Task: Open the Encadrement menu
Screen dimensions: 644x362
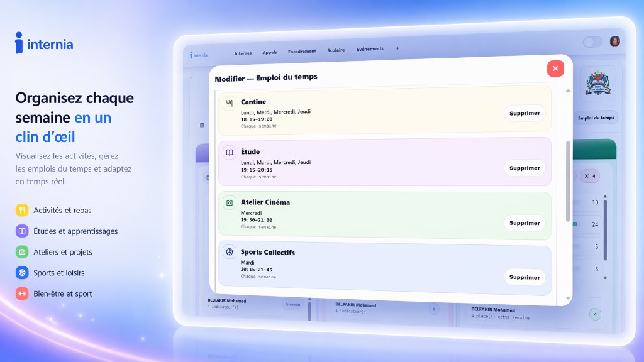Action: pos(302,51)
